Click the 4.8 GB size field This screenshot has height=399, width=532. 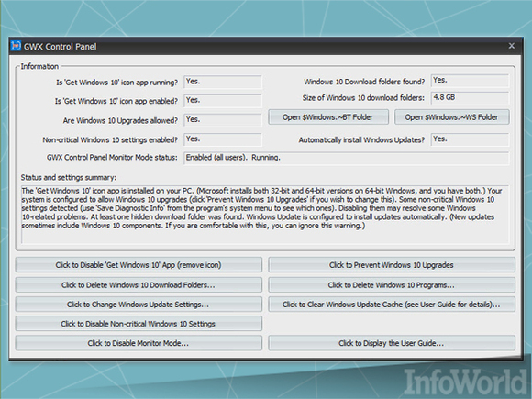pos(470,98)
